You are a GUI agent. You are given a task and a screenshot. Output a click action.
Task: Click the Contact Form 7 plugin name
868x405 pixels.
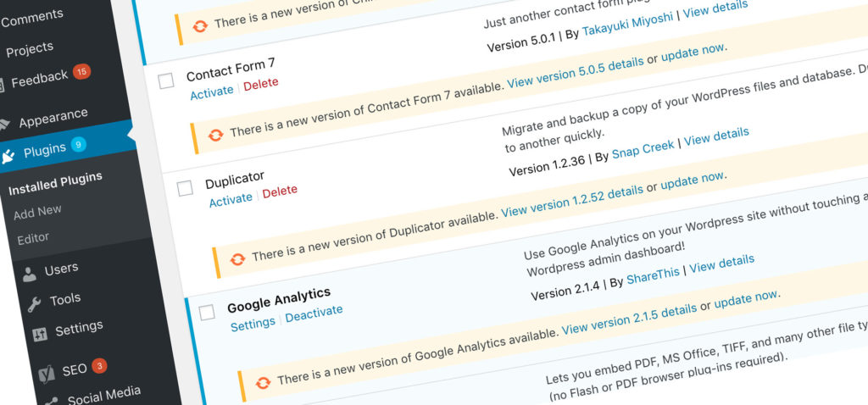coord(231,69)
